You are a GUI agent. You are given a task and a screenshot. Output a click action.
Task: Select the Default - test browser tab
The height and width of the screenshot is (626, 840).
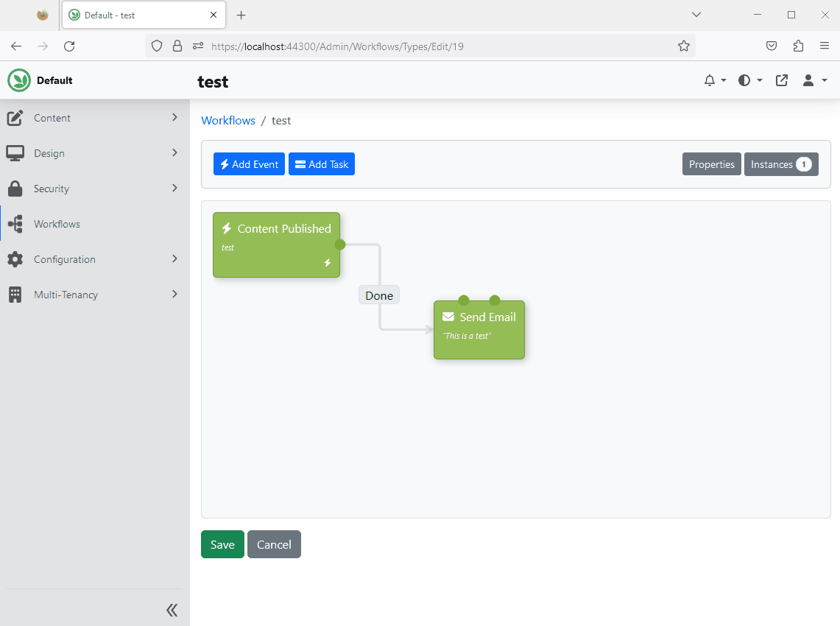click(x=144, y=15)
